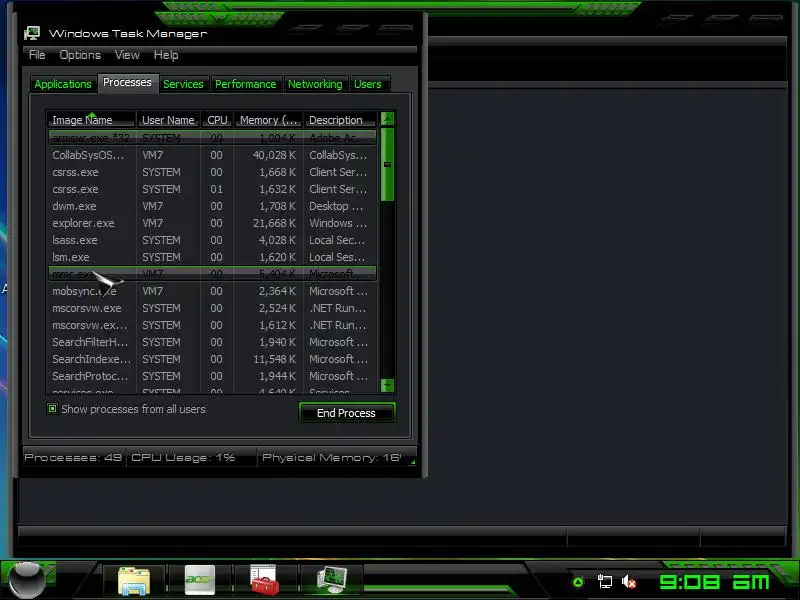Viewport: 800px width, 600px height.
Task: Go to the Networking tab
Action: click(315, 84)
